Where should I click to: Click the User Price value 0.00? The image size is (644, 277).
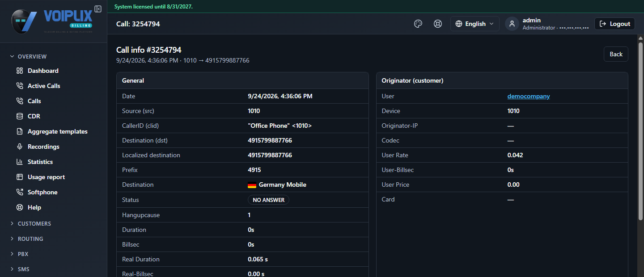[x=513, y=185]
